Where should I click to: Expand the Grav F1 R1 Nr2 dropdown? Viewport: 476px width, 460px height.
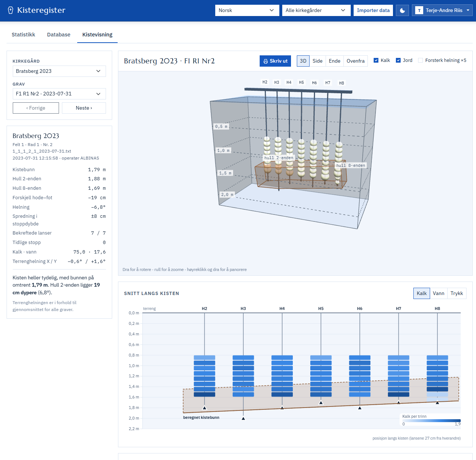(59, 94)
